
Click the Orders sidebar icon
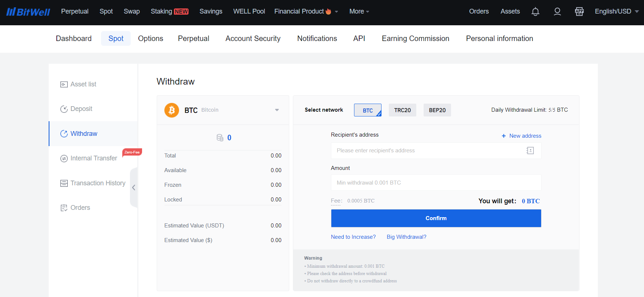64,208
